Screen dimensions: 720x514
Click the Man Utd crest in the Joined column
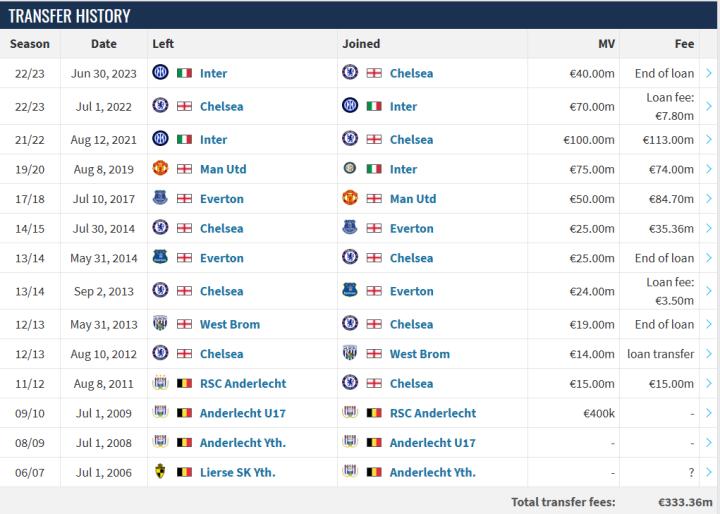click(350, 199)
